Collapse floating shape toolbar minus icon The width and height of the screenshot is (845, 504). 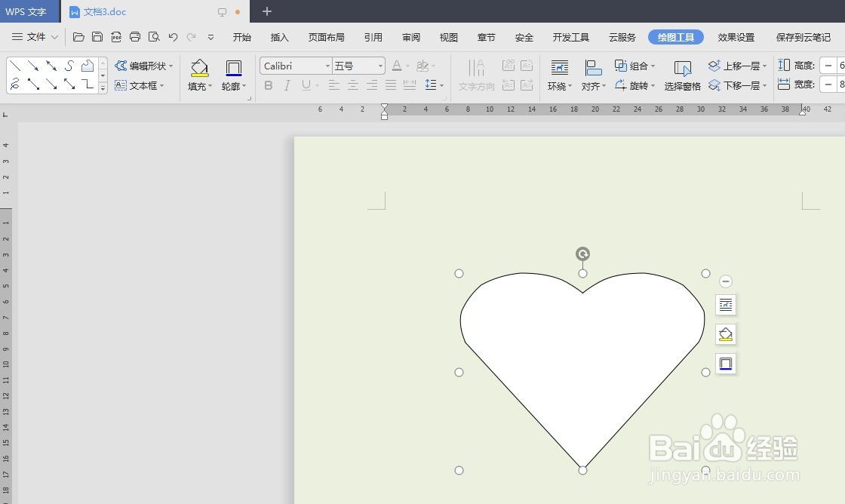725,281
